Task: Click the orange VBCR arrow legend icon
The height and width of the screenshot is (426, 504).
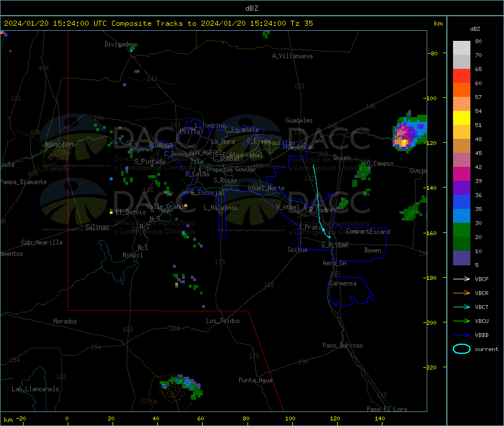Action: coord(461,293)
